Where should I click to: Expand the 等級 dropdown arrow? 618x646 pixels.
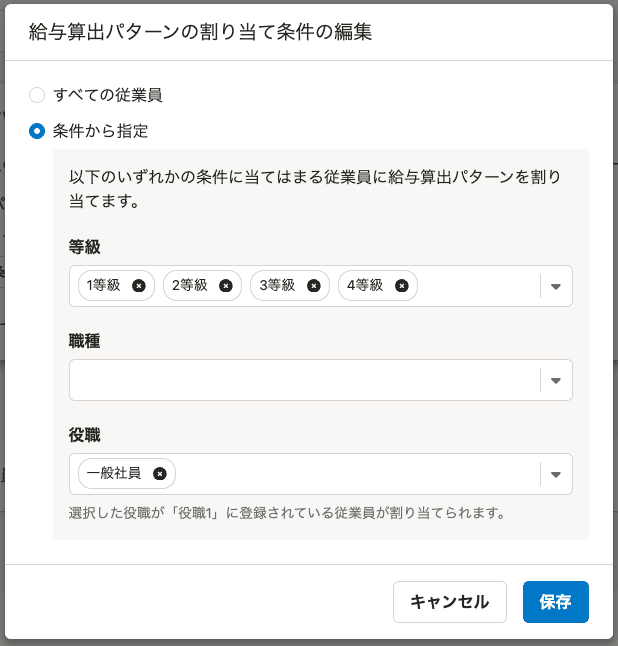pos(556,286)
